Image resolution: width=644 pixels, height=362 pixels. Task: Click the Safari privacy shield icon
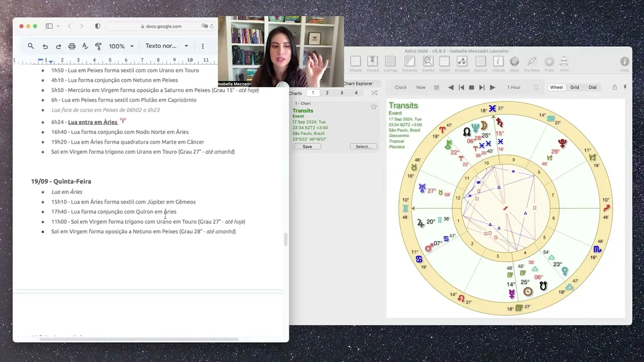98,26
